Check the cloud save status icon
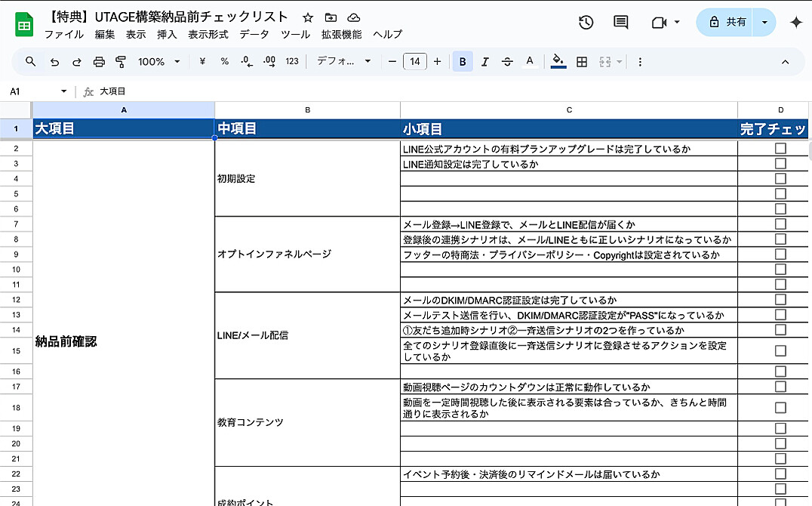 354,17
